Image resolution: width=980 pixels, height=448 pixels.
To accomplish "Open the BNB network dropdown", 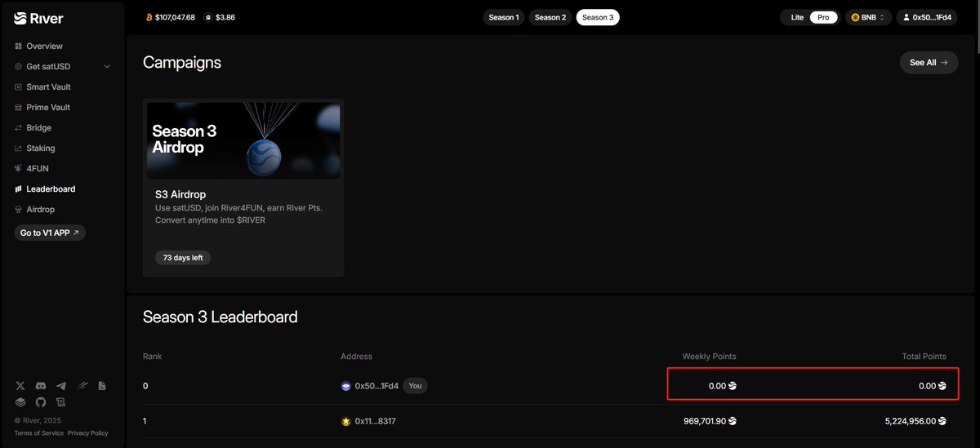I will (868, 17).
